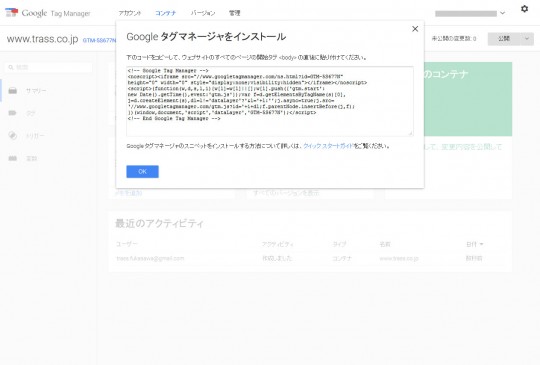Viewport: 540px width, 365px height.
Task: Open the Variables icon in the sidebar
Action: click(12, 158)
